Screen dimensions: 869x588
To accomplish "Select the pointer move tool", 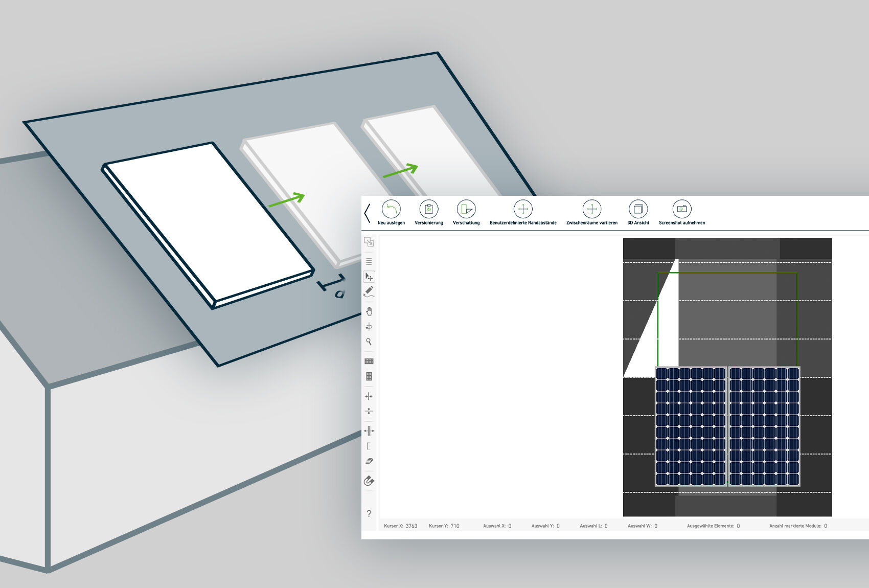I will 369,277.
